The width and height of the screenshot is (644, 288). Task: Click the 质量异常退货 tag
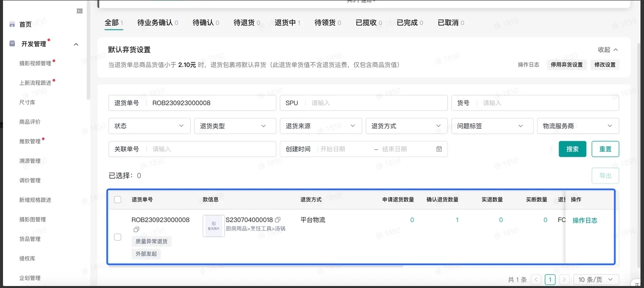click(152, 242)
